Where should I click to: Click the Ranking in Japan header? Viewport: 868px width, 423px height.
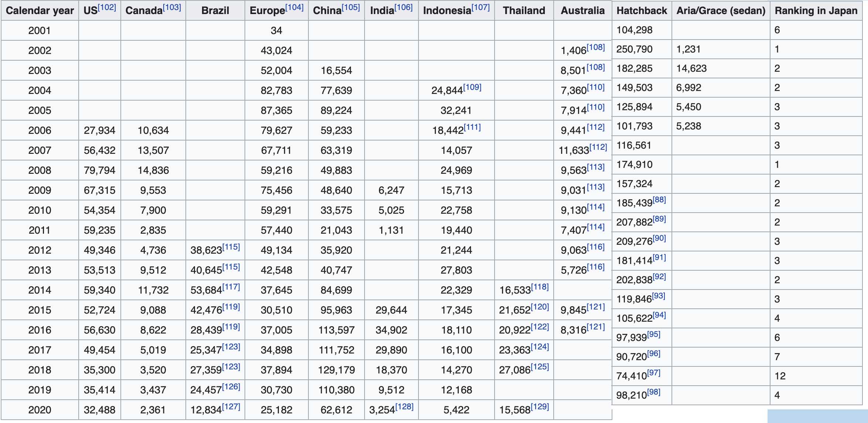tap(816, 10)
